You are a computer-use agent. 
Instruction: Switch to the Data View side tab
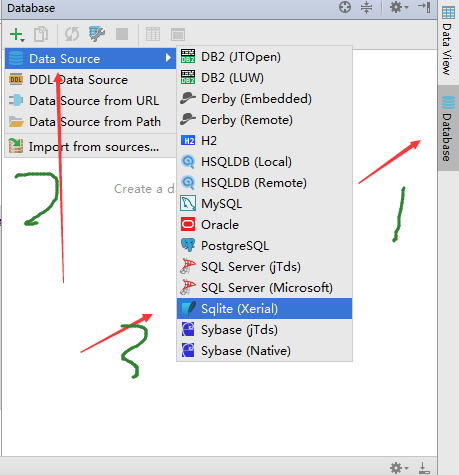(x=448, y=41)
